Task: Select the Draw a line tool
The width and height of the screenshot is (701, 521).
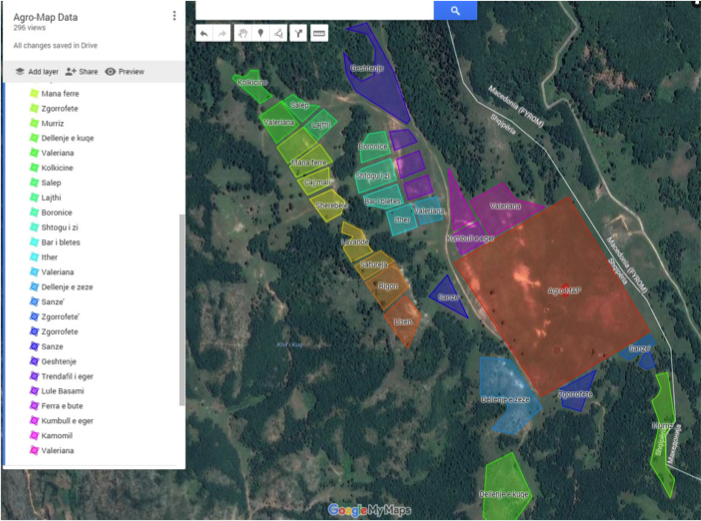Action: [x=278, y=33]
